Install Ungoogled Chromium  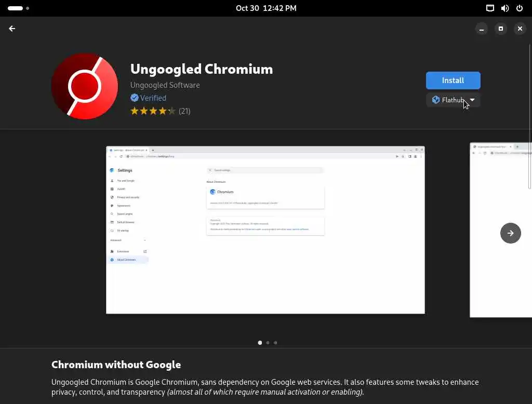453,80
